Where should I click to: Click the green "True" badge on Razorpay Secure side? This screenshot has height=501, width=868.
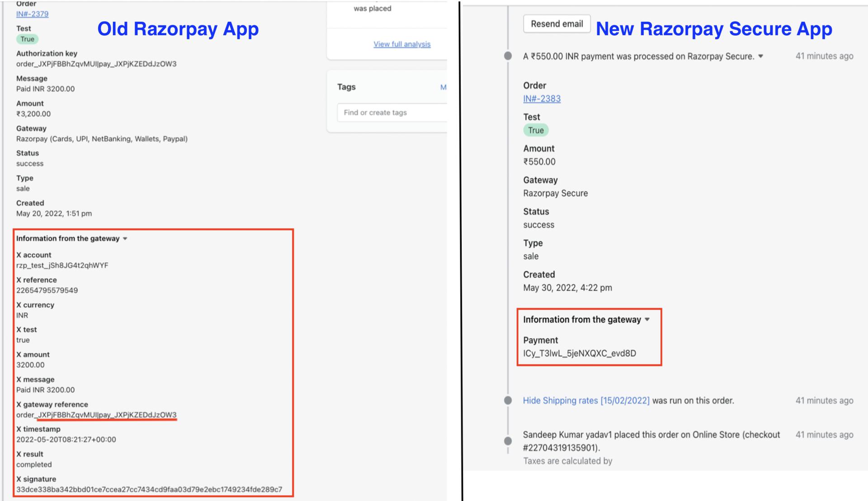pos(536,130)
